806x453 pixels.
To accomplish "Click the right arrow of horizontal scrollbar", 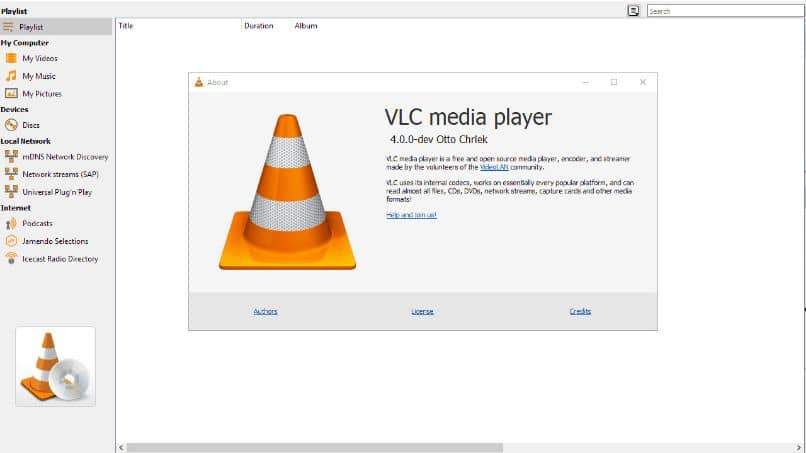I will pos(799,448).
